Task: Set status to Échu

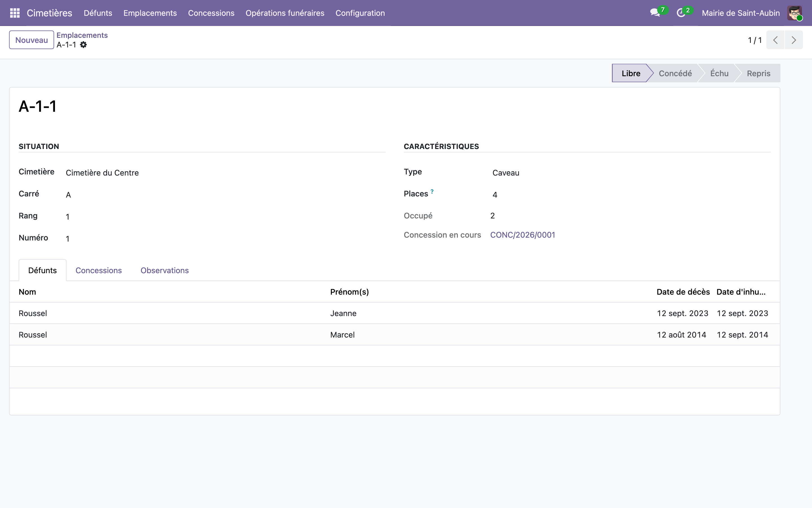Action: tap(719, 73)
